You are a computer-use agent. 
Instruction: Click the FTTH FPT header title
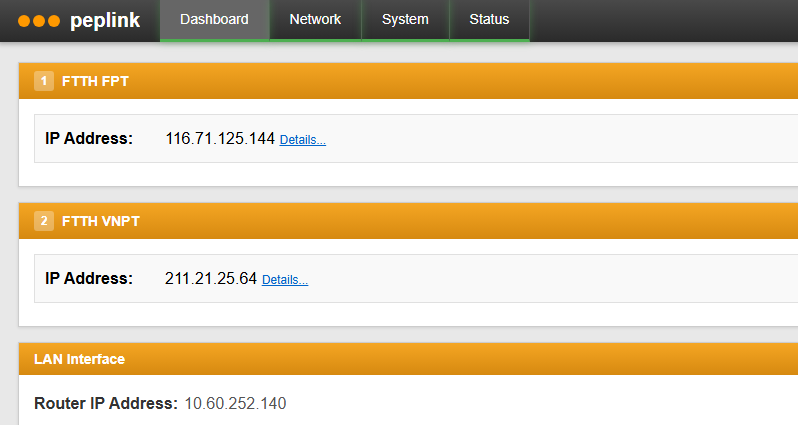[95, 81]
